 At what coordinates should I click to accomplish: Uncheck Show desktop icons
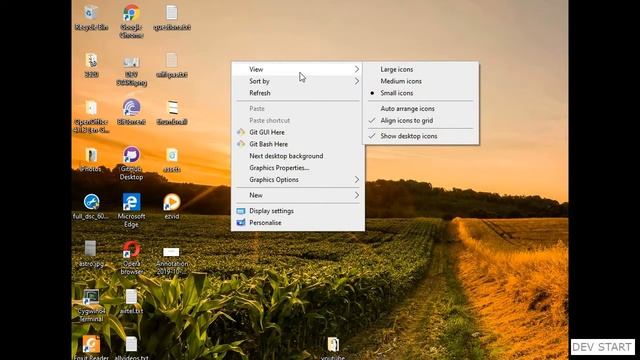pyautogui.click(x=420, y=136)
